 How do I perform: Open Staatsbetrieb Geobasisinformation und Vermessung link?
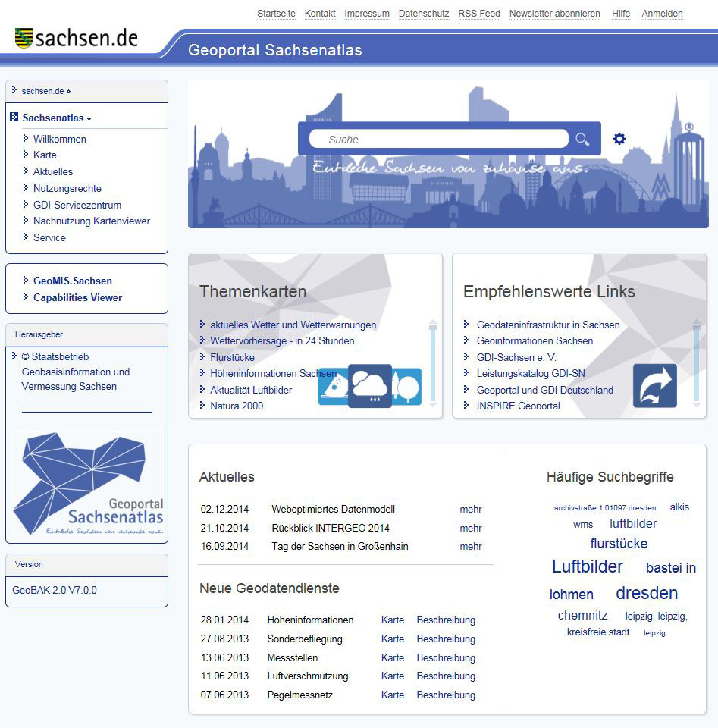pos(76,372)
